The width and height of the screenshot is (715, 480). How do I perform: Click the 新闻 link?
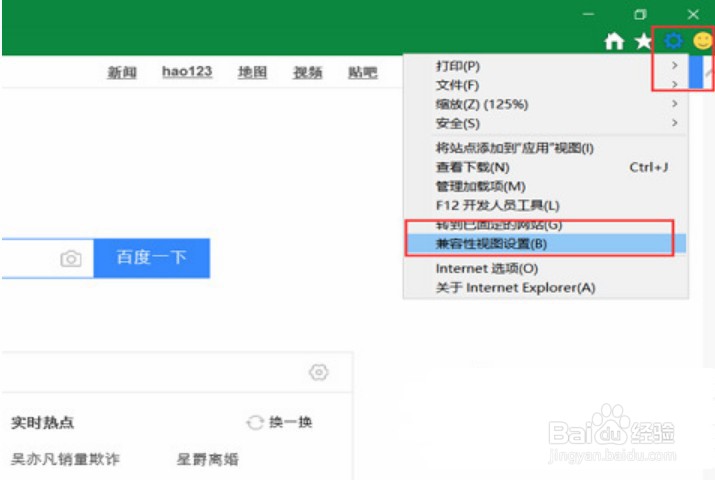click(x=122, y=72)
